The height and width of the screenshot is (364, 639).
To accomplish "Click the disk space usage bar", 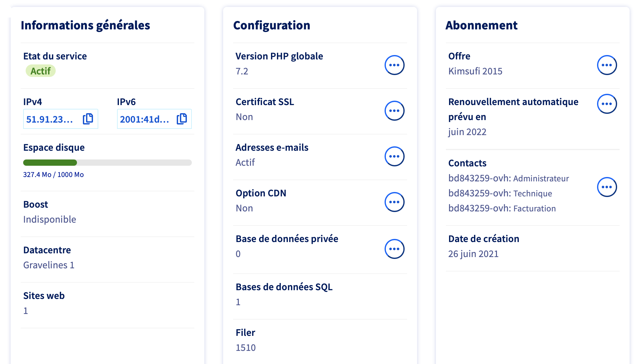I will (107, 163).
